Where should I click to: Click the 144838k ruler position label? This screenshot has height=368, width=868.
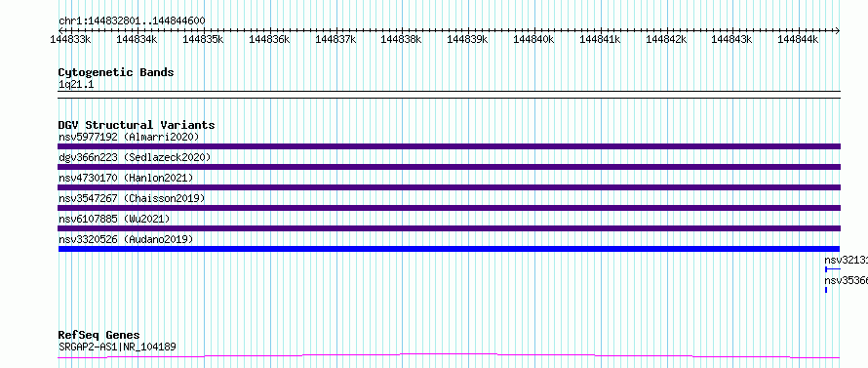pos(401,39)
